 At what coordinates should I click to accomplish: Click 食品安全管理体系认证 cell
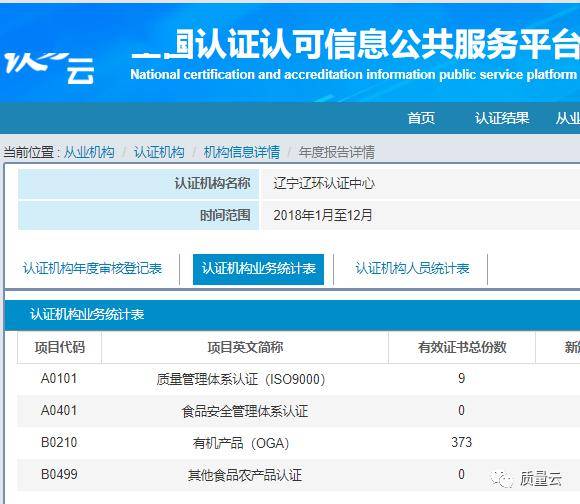245,411
